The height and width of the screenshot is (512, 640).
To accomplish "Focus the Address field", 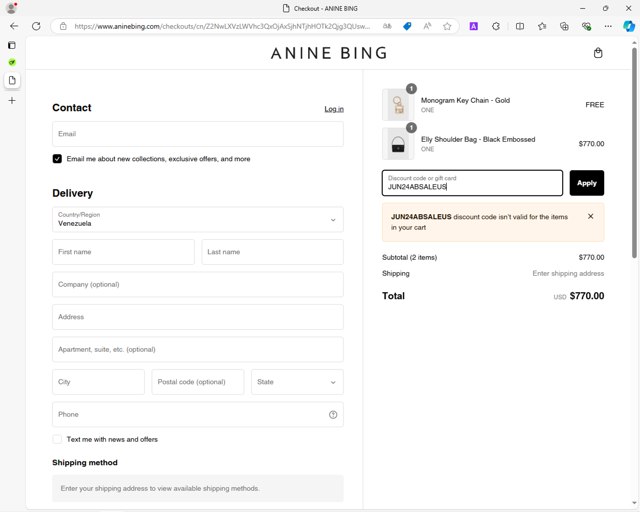I will 198,317.
